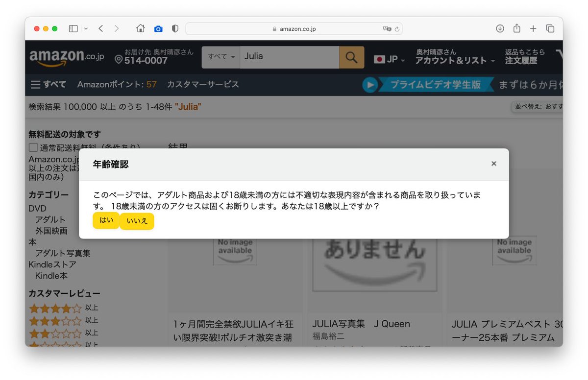
Task: Open 注文履歴 returns and orders link
Action: click(x=525, y=57)
